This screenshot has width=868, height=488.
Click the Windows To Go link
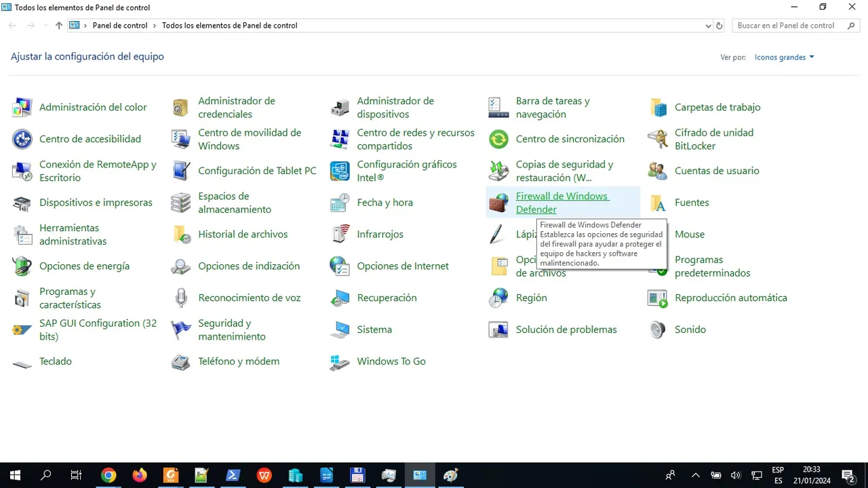tap(391, 361)
